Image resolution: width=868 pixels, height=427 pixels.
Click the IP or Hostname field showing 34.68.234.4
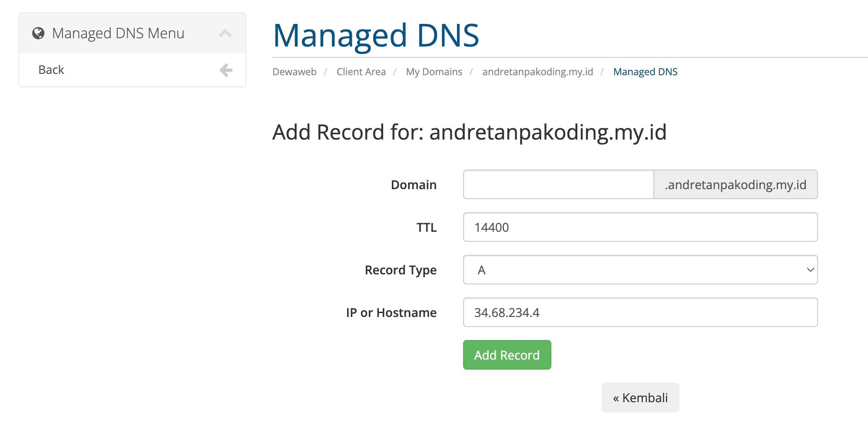coord(639,312)
